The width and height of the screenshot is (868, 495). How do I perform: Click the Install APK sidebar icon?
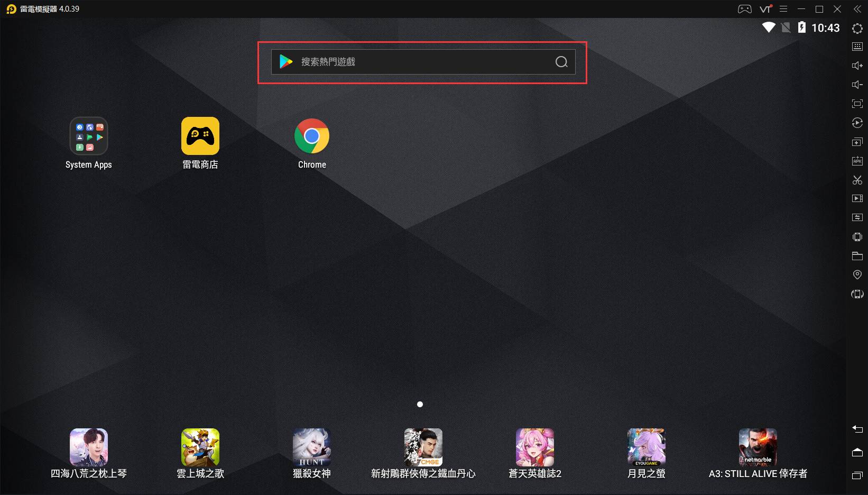tap(857, 161)
